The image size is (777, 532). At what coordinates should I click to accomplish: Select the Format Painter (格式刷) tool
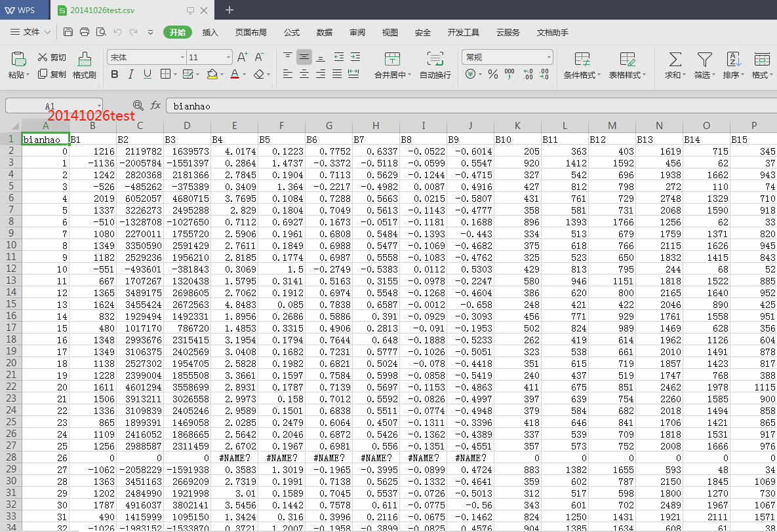pos(84,66)
